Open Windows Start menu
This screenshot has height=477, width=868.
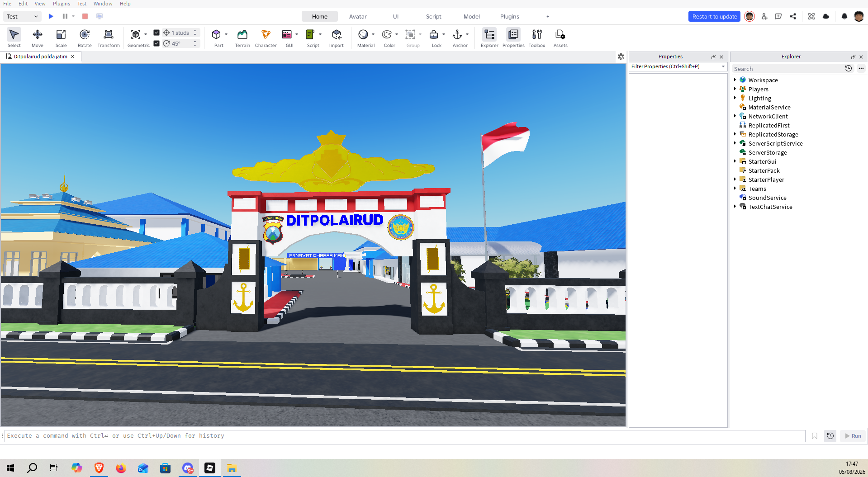(10, 468)
